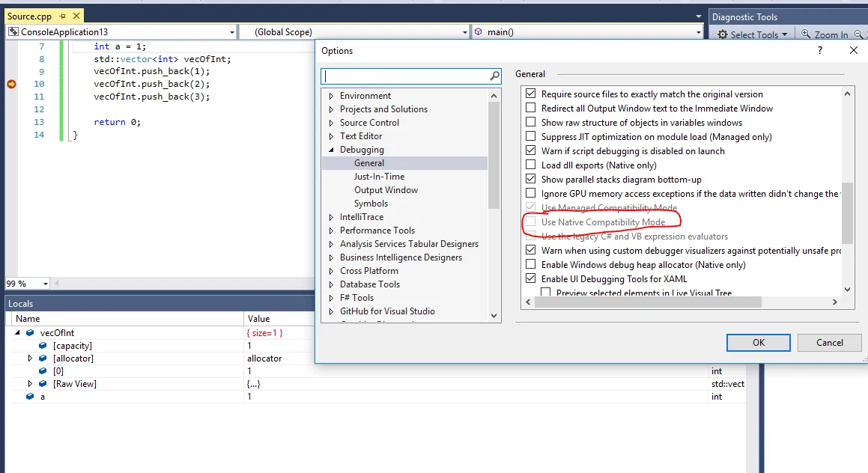Open the (Global Scope) dropdown
This screenshot has height=473, width=868.
(464, 33)
